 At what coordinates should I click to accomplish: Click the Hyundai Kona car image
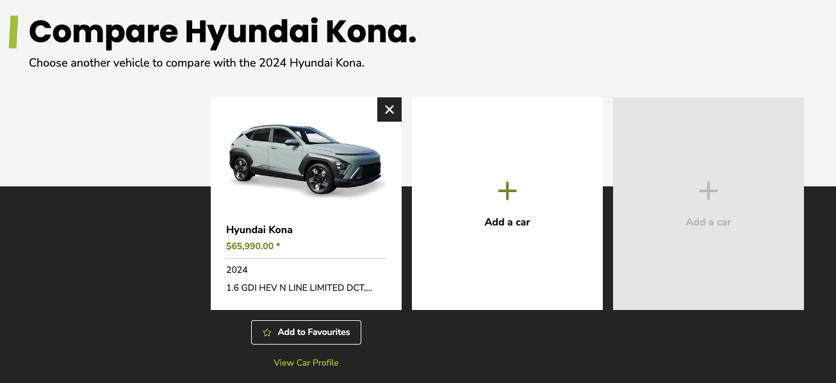pos(306,159)
